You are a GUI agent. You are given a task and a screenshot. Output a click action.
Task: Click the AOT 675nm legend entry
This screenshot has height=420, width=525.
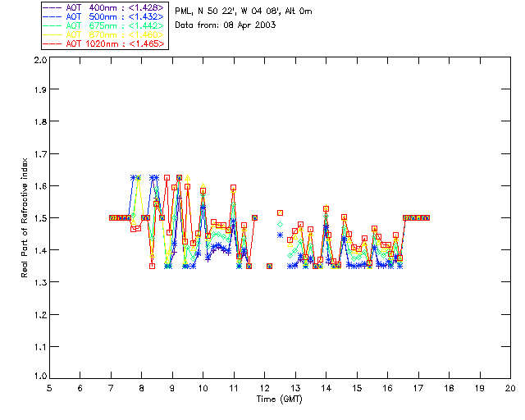[104, 25]
